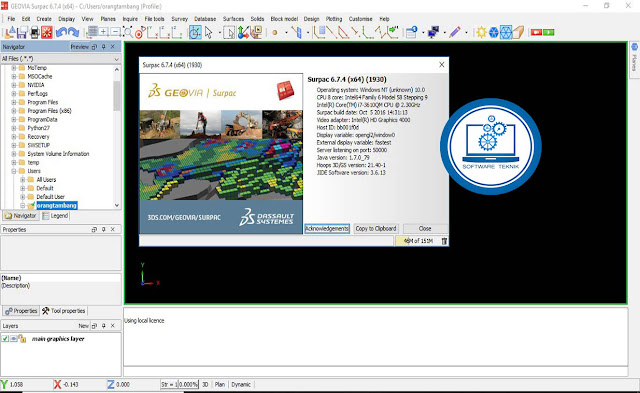
Task: Toggle the sun lighting icon
Action: point(481,32)
